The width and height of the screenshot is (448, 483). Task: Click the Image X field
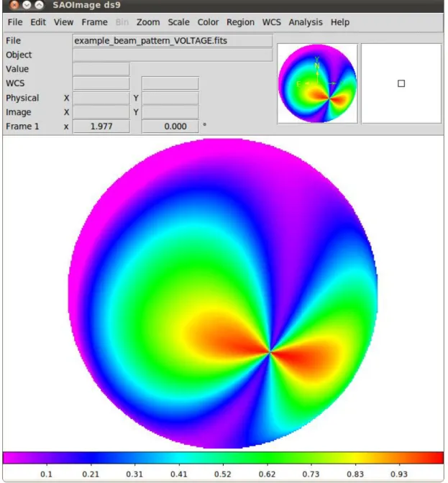click(101, 112)
